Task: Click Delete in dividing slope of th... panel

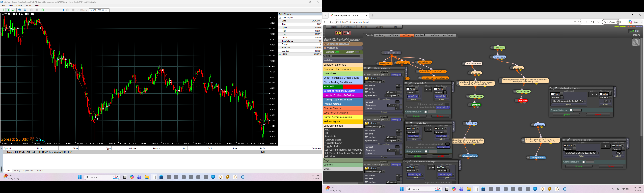Action: pos(611,166)
